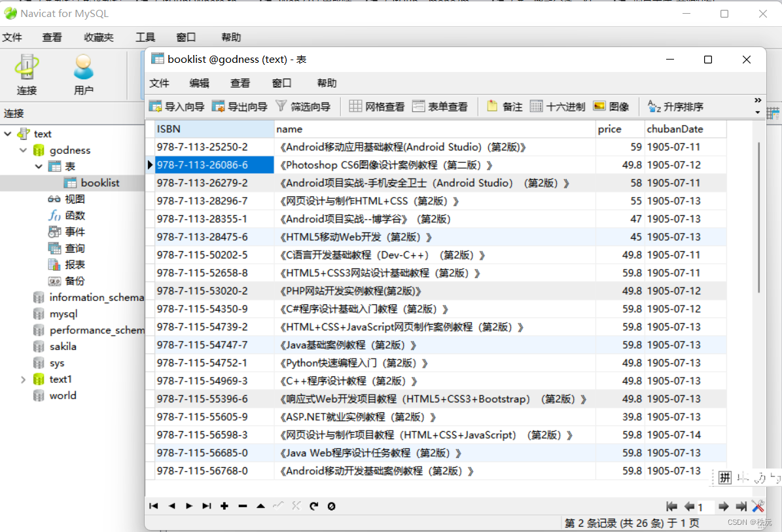The height and width of the screenshot is (532, 782).
Task: Go to first page of results
Action: pyautogui.click(x=672, y=506)
